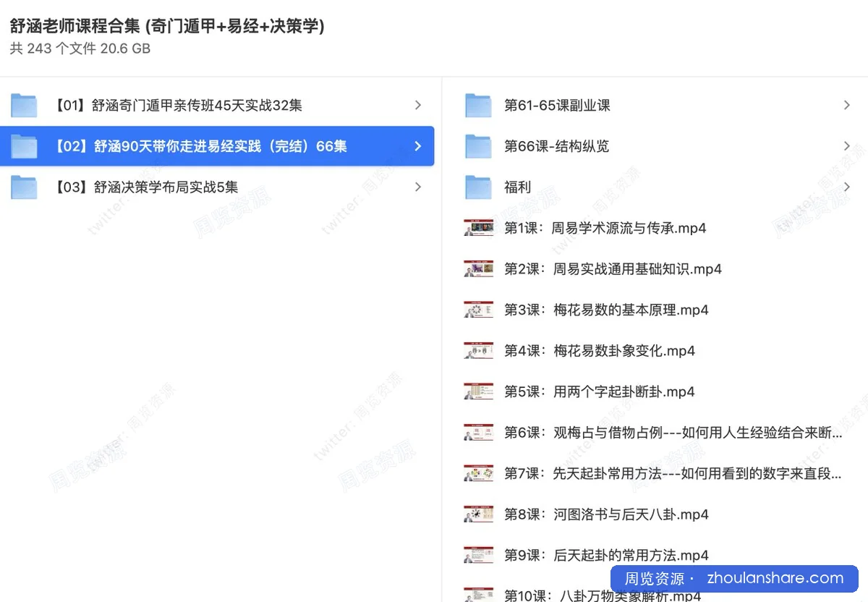Select the 第61-65课副业课 folder name
Viewport: 868px width, 602px height.
[557, 106]
